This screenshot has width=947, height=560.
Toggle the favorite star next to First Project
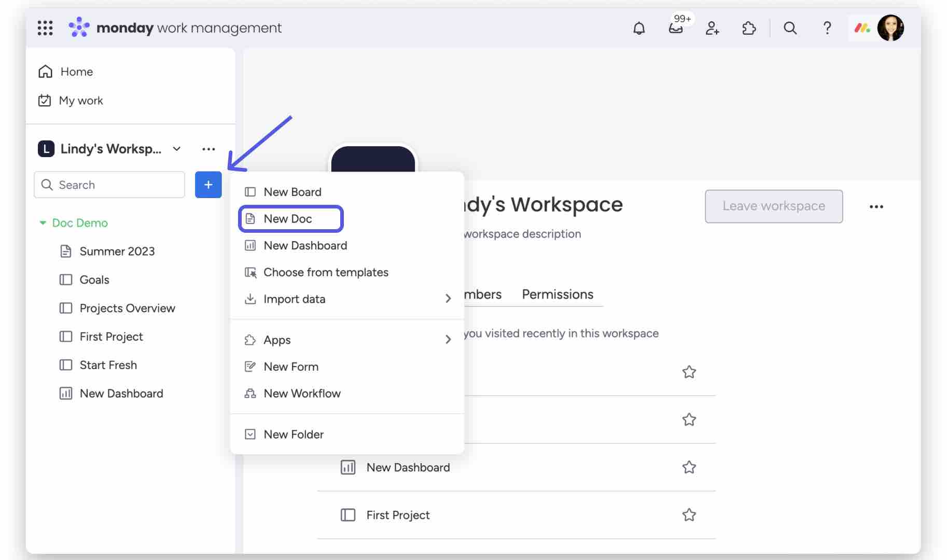click(689, 515)
